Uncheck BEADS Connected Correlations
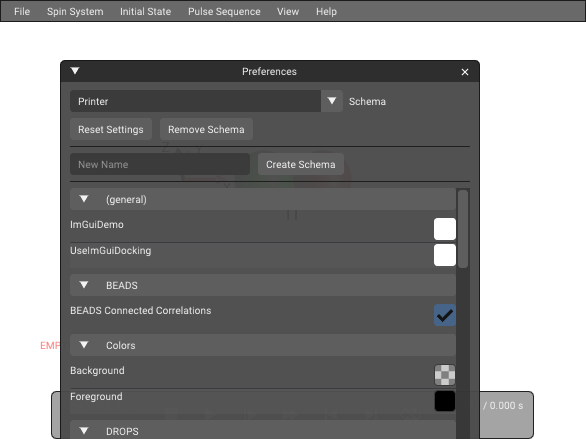This screenshot has height=439, width=586. coord(445,315)
